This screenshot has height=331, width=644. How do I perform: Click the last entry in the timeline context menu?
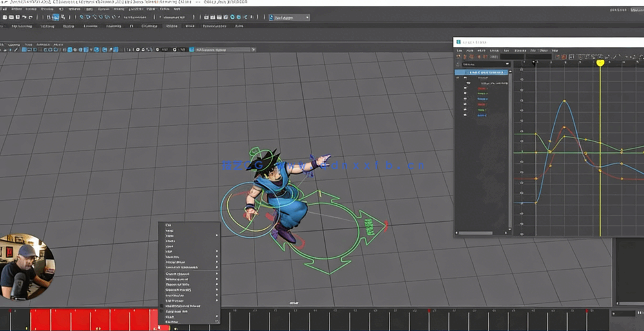point(171,321)
